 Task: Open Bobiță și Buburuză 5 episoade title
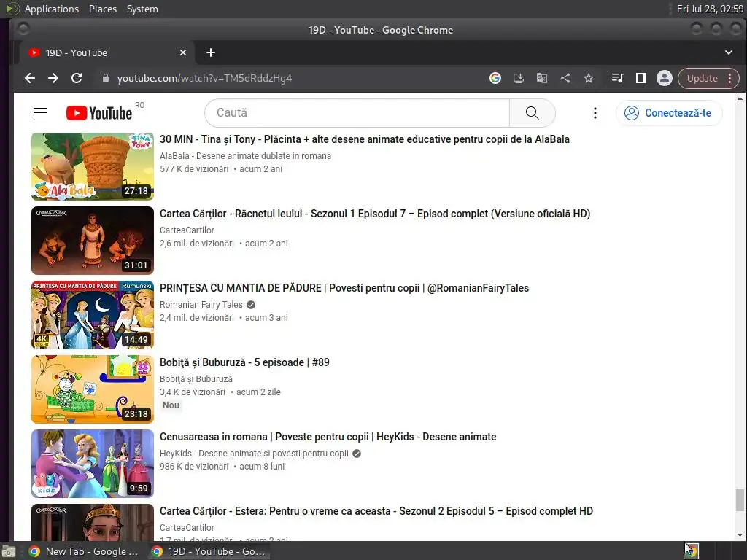(244, 362)
